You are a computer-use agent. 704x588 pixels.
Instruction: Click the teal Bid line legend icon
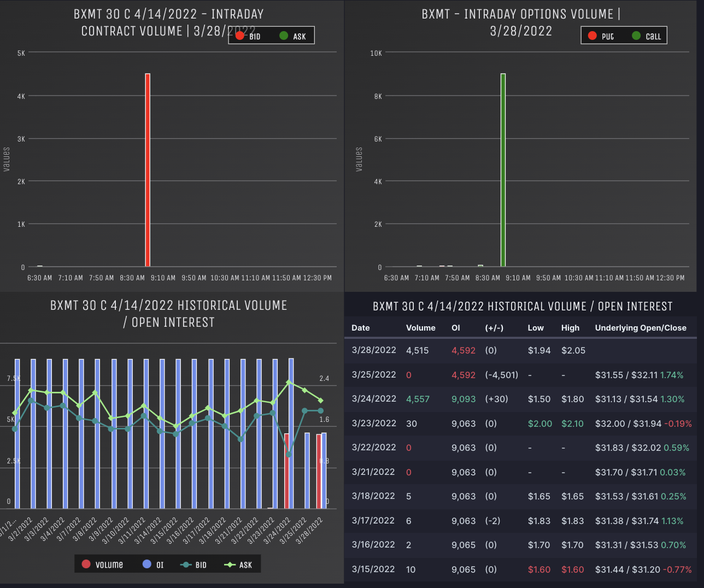pyautogui.click(x=186, y=565)
